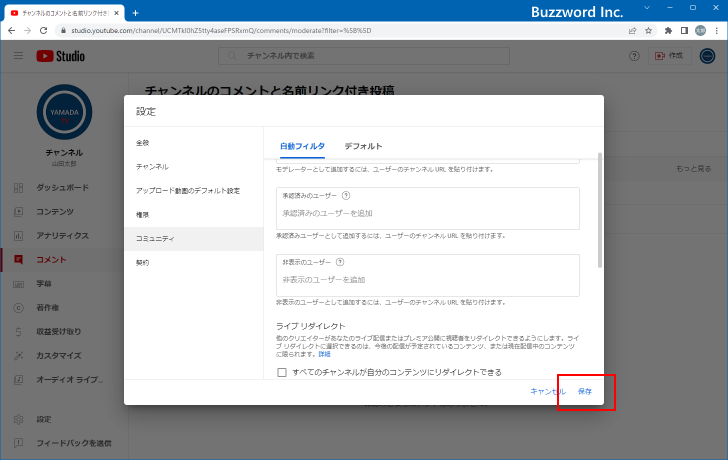Open the browser extensions puzzle icon
Viewport: 728px width, 460px height.
(668, 31)
